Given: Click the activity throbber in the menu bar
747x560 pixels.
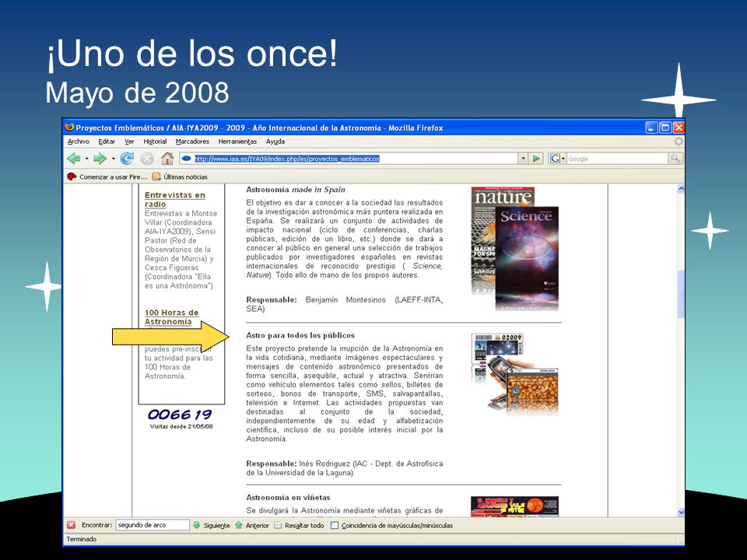Looking at the screenshot, I should click(679, 142).
